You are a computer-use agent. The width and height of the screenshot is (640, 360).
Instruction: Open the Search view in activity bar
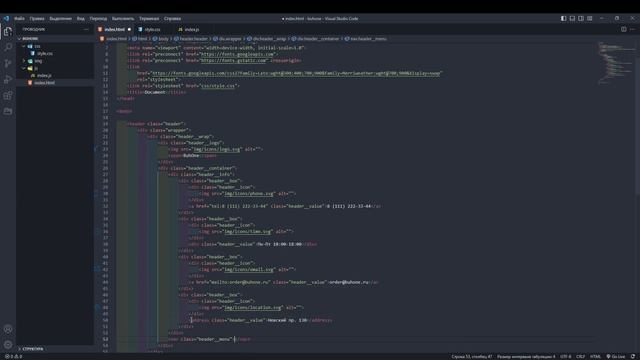[x=8, y=47]
